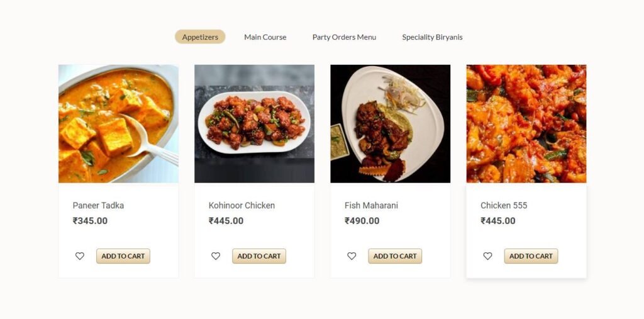Add Chicken 555 to cart
The width and height of the screenshot is (644, 319).
(x=531, y=256)
